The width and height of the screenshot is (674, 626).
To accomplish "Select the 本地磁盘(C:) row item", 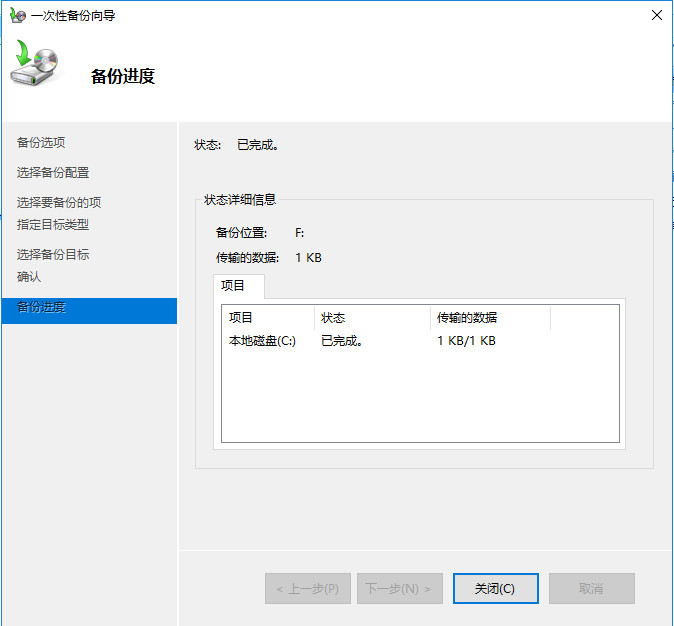I will pos(262,341).
